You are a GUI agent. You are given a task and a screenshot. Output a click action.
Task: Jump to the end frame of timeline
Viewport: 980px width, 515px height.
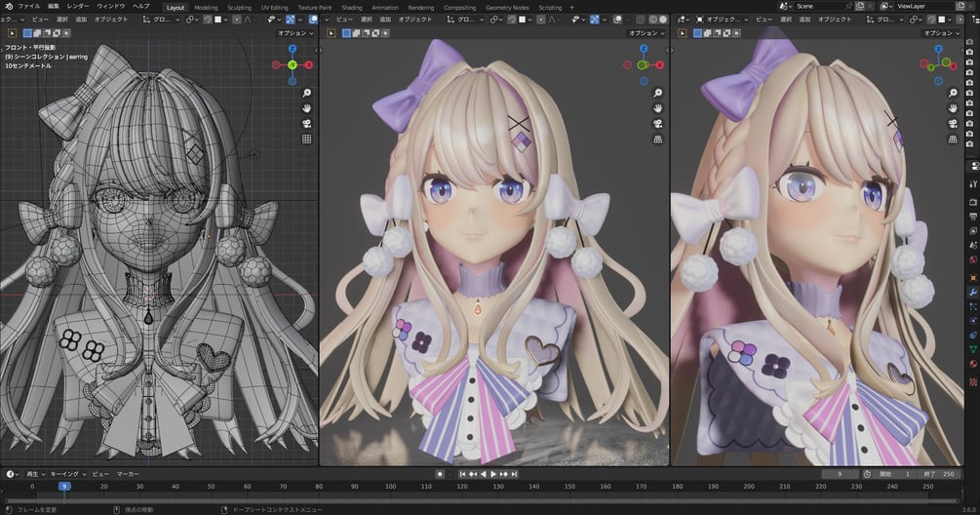click(x=514, y=474)
